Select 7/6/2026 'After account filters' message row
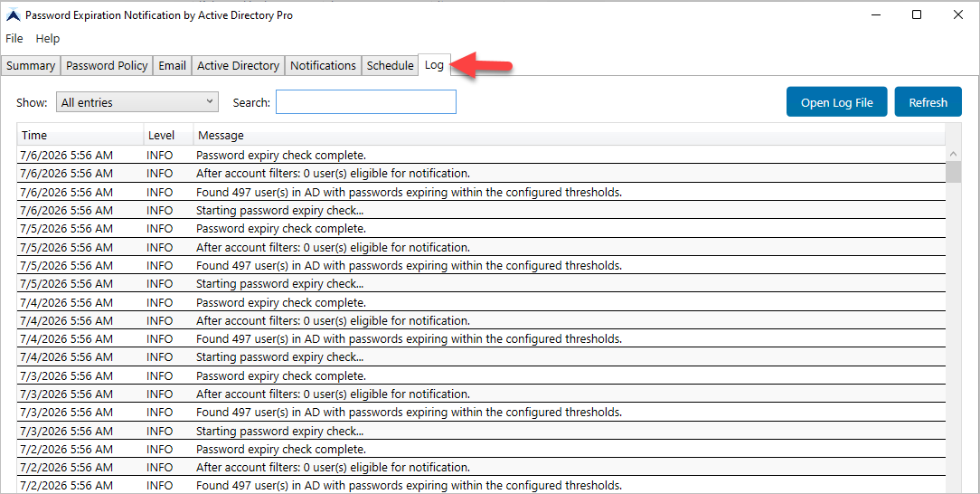This screenshot has width=980, height=494. point(481,173)
